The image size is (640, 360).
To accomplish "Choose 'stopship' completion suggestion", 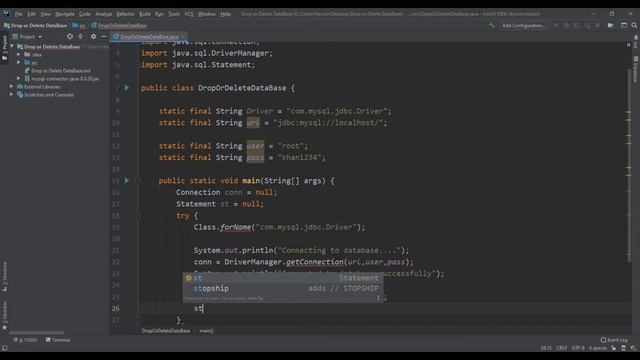I will (x=283, y=288).
